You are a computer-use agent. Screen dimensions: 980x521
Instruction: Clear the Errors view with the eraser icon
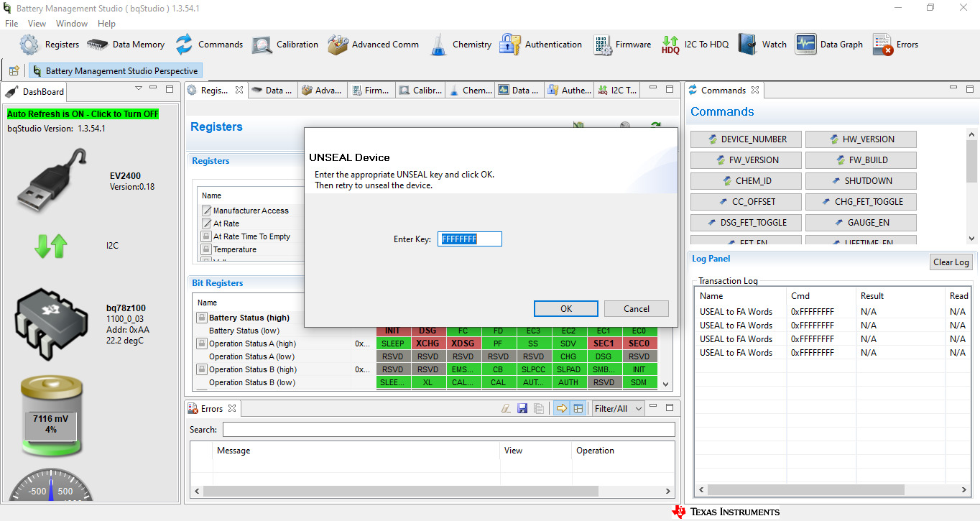pos(505,408)
